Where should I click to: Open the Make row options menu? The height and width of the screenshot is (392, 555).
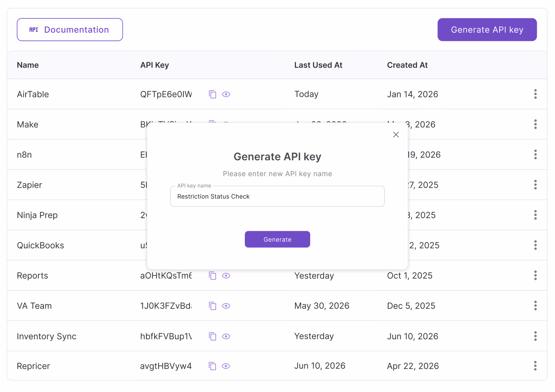click(x=535, y=125)
